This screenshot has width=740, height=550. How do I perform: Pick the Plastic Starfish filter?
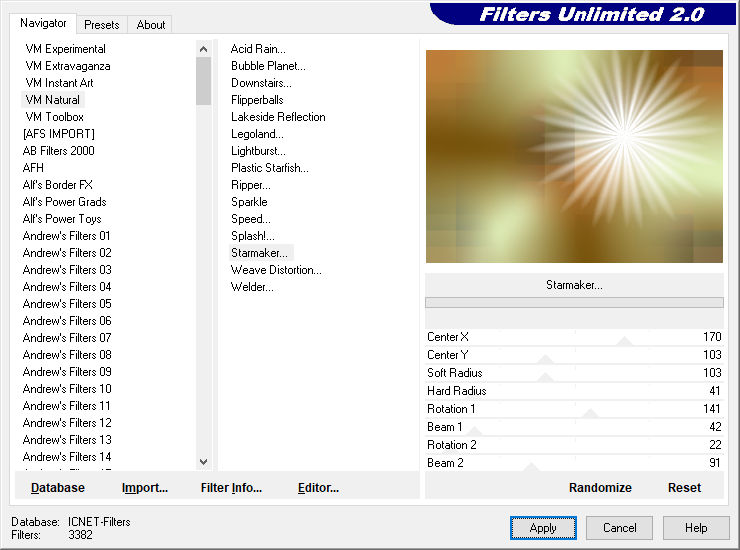(x=269, y=168)
